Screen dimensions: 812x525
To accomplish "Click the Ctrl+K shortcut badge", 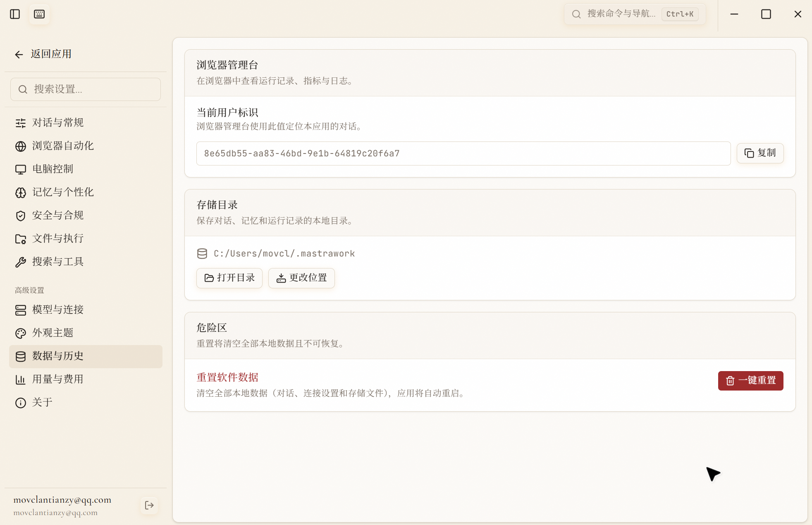I will pos(680,14).
